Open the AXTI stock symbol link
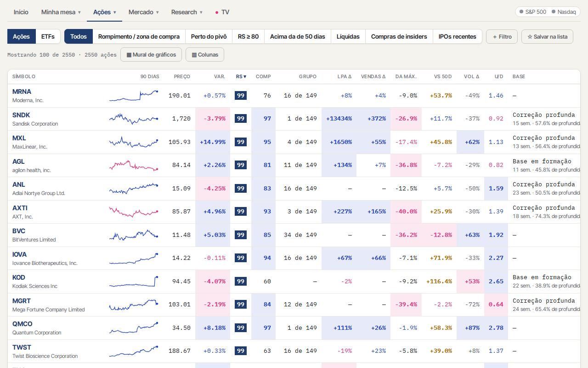The width and height of the screenshot is (588, 368). pyautogui.click(x=20, y=208)
